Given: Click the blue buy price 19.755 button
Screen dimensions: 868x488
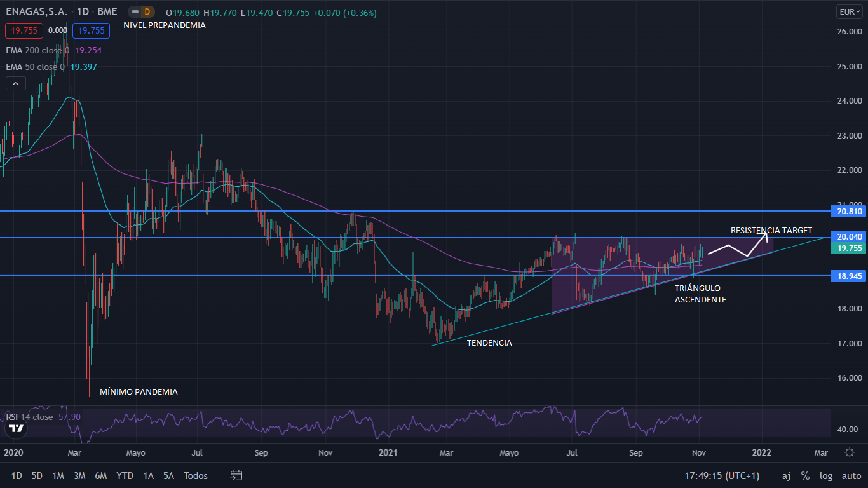Looking at the screenshot, I should point(91,30).
